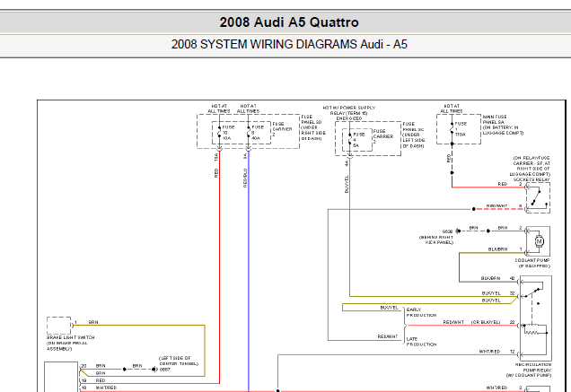This screenshot has width=571, height=392.
Task: Click the 'WHT/RED' label at relay terminal 12
Action: 489,352
